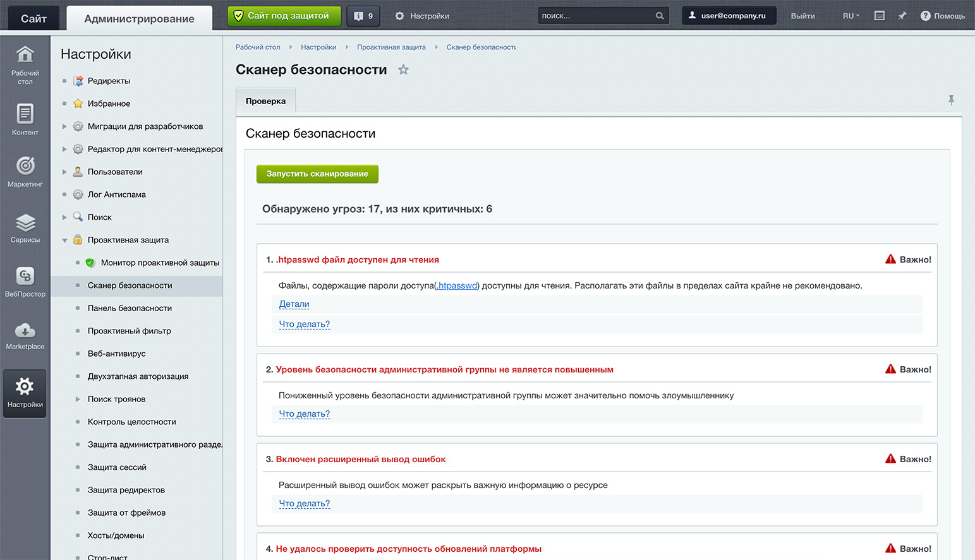
Task: Expand Миграции для разработчиков tree node
Action: pyautogui.click(x=64, y=126)
